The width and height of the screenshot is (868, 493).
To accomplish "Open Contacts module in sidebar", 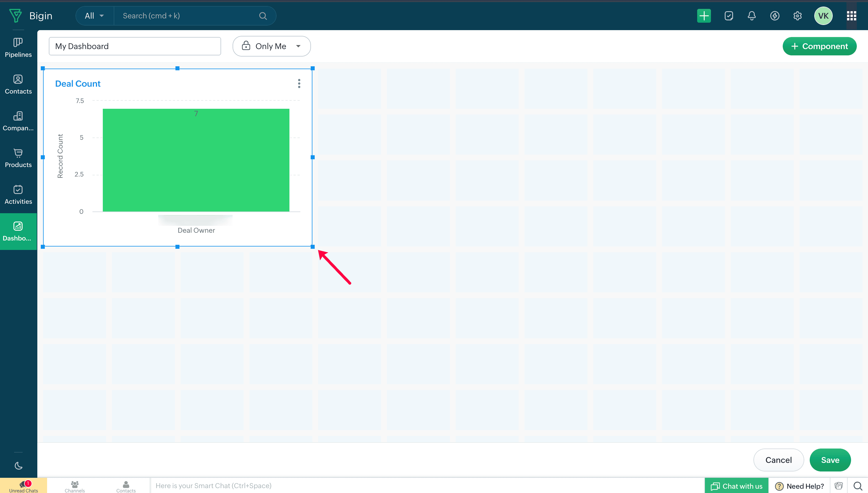I will (x=18, y=84).
